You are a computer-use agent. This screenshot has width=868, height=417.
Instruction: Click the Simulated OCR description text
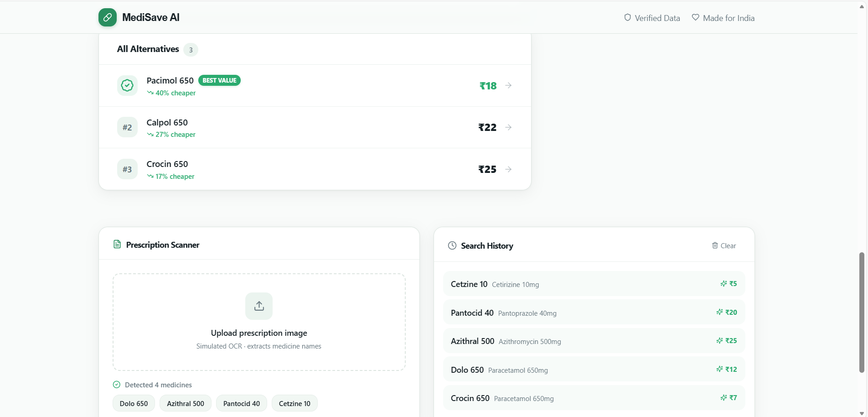click(x=259, y=346)
